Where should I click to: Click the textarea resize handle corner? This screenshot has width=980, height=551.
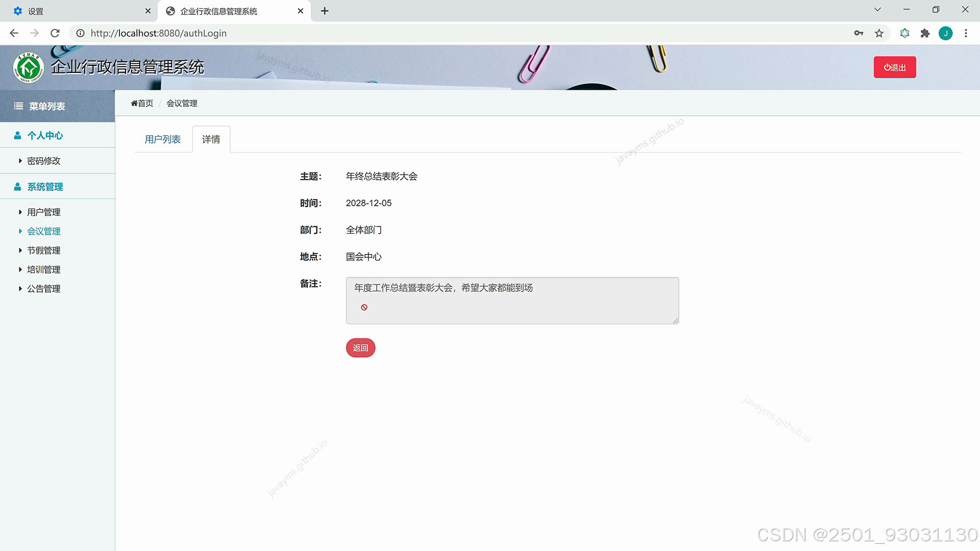pyautogui.click(x=675, y=320)
